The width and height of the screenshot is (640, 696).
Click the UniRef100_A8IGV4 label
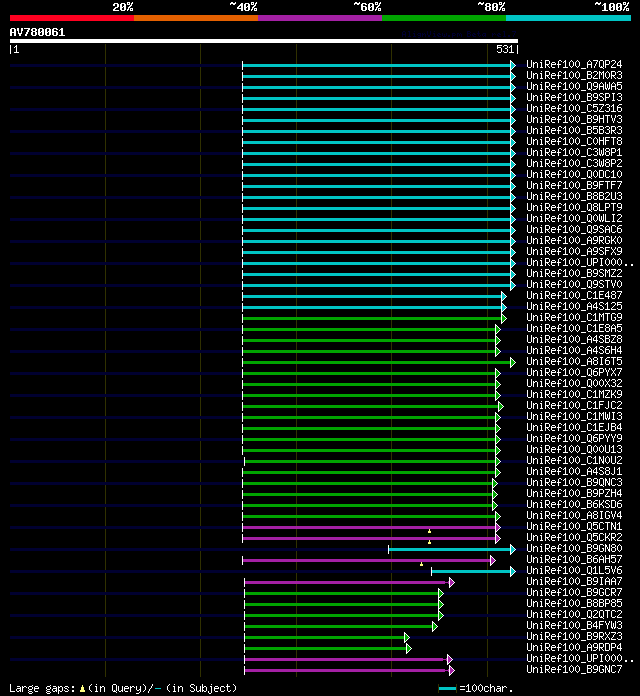coord(574,515)
